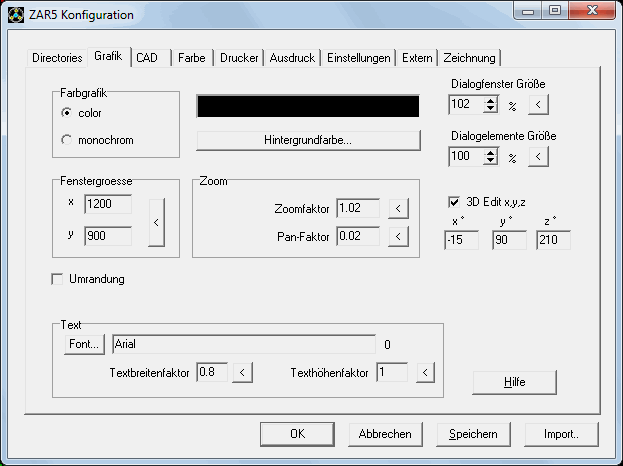This screenshot has width=623, height=466.
Task: Open the Font... selection dialog
Action: 84,345
